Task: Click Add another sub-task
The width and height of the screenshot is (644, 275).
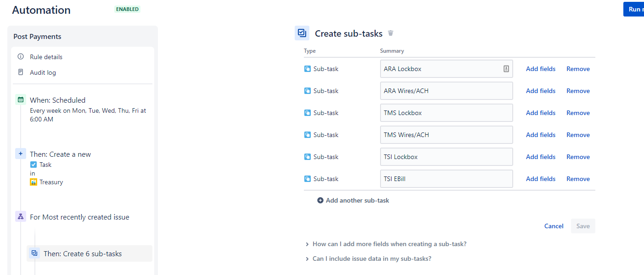Action: (x=353, y=200)
